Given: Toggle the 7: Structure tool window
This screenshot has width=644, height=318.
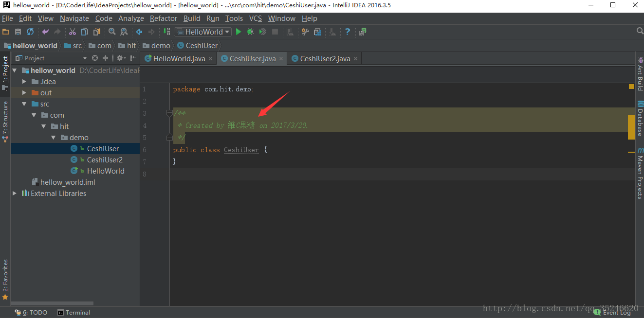Looking at the screenshot, I should tap(5, 122).
